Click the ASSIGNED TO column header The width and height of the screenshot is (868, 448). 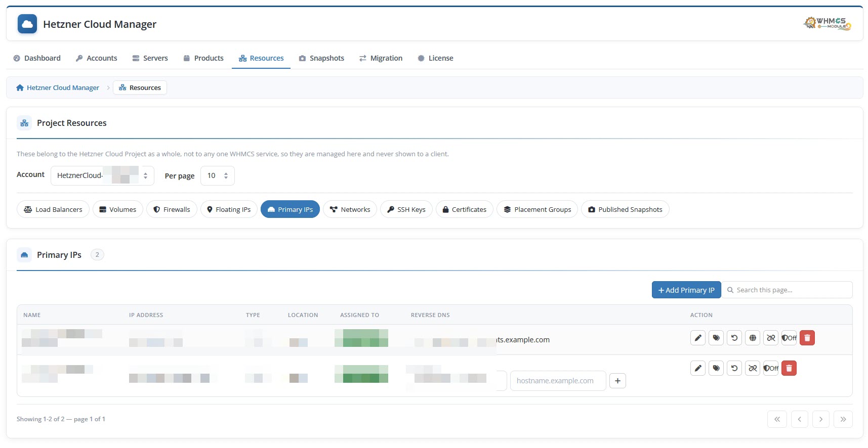pyautogui.click(x=359, y=315)
